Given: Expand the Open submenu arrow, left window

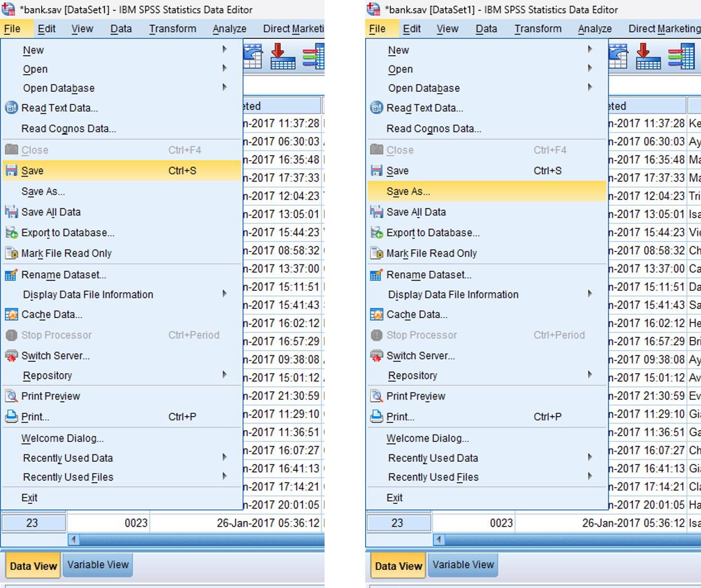Looking at the screenshot, I should click(x=224, y=68).
